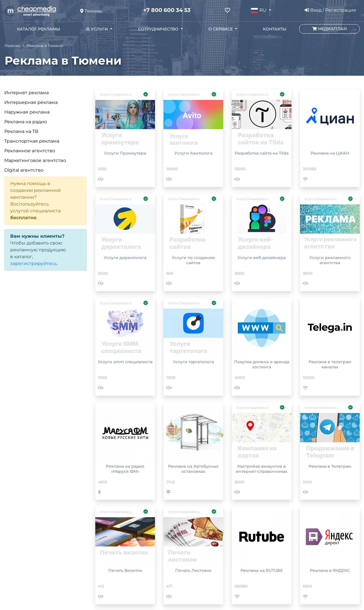Click the handshake icon on Услуги рекламного агентства card

[x=305, y=283]
